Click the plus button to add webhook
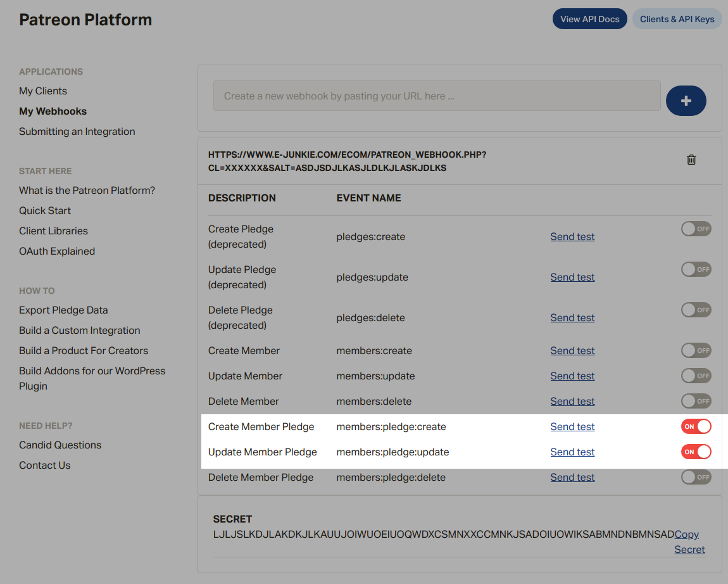The image size is (728, 584). tap(686, 101)
